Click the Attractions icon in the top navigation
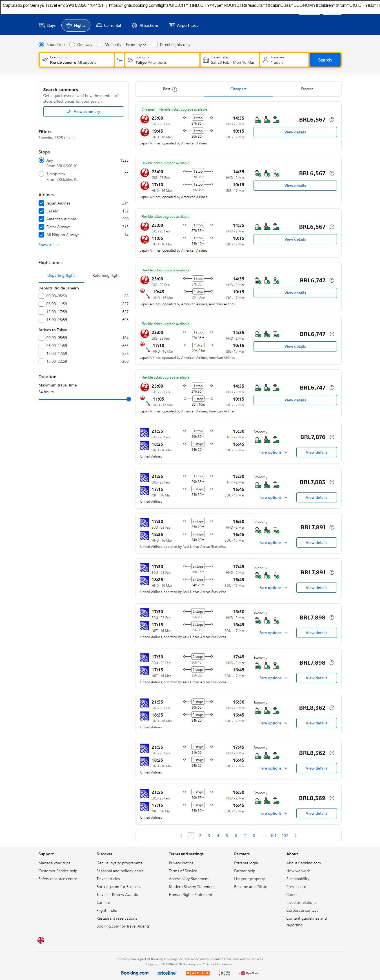The height and width of the screenshot is (980, 380). [x=134, y=25]
